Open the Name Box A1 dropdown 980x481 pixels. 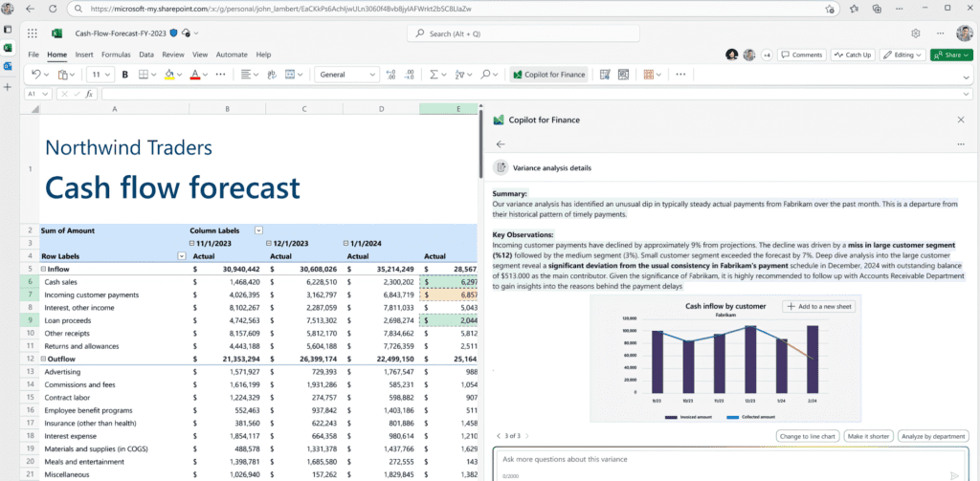pyautogui.click(x=45, y=94)
